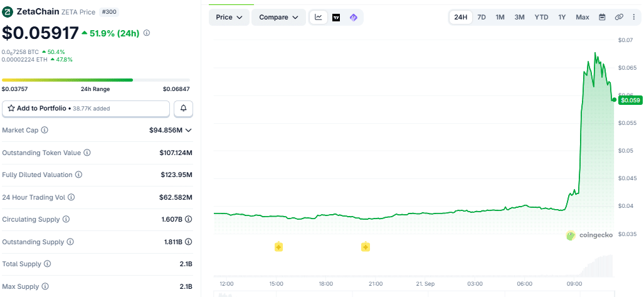The image size is (644, 297).
Task: Click the 38.77K added text
Action: click(x=91, y=109)
